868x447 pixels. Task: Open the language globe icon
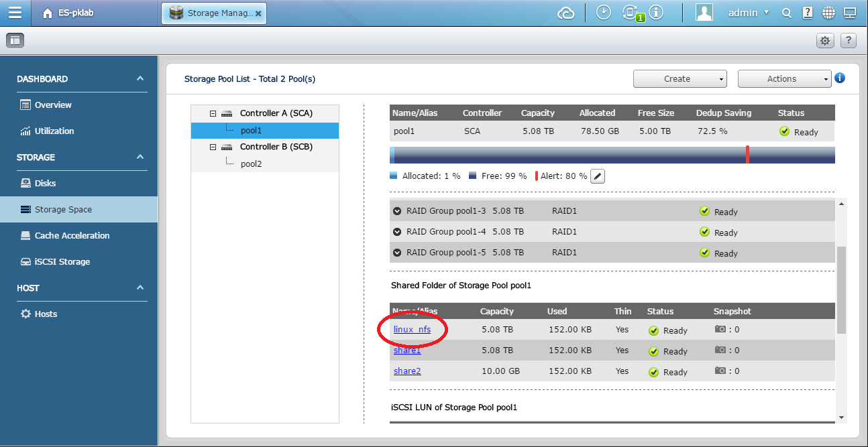[x=828, y=13]
